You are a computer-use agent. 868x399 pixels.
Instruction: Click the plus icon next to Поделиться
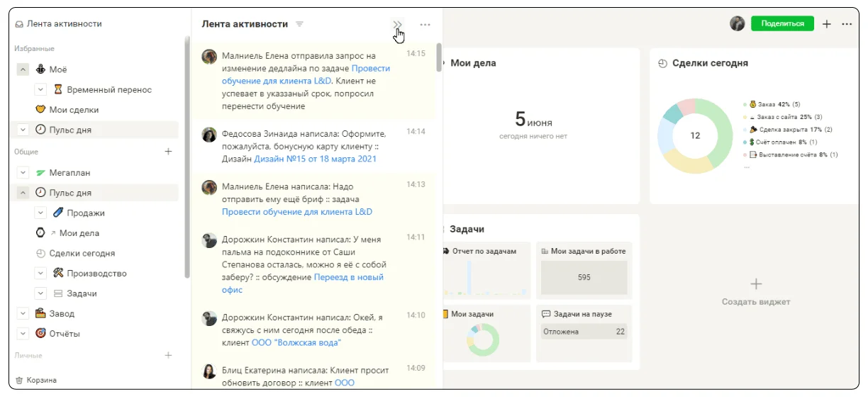(x=826, y=23)
